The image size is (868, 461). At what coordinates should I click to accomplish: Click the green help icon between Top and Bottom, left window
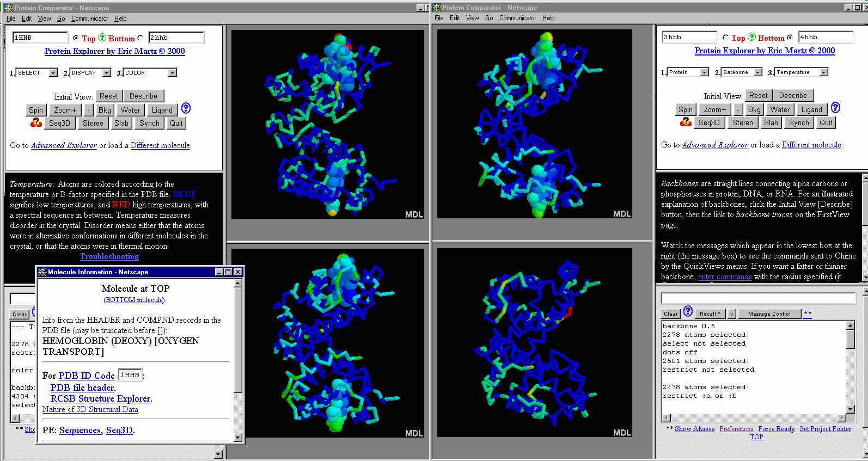(x=102, y=38)
